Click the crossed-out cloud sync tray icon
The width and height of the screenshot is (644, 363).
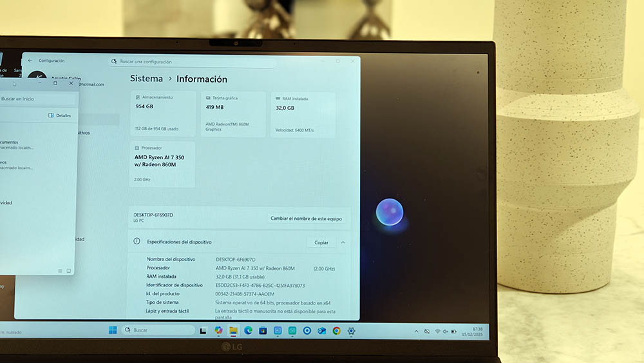click(x=427, y=331)
